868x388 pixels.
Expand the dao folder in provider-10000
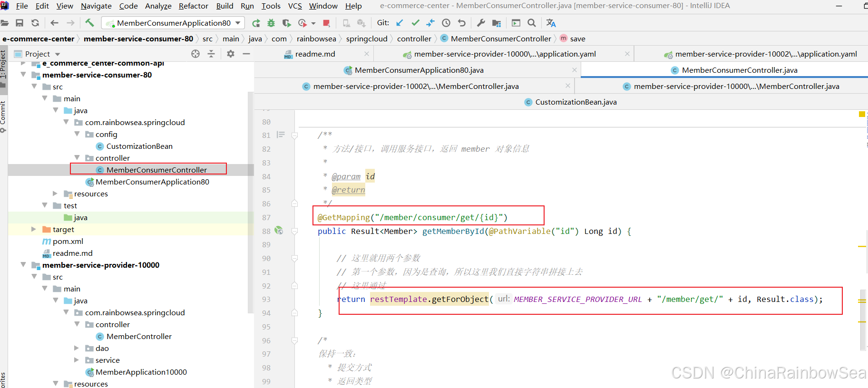point(77,348)
